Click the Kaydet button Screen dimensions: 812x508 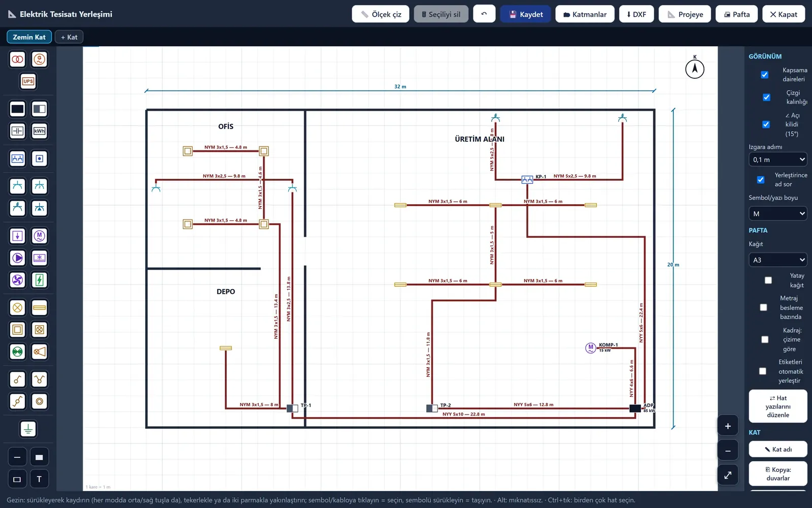click(x=526, y=14)
